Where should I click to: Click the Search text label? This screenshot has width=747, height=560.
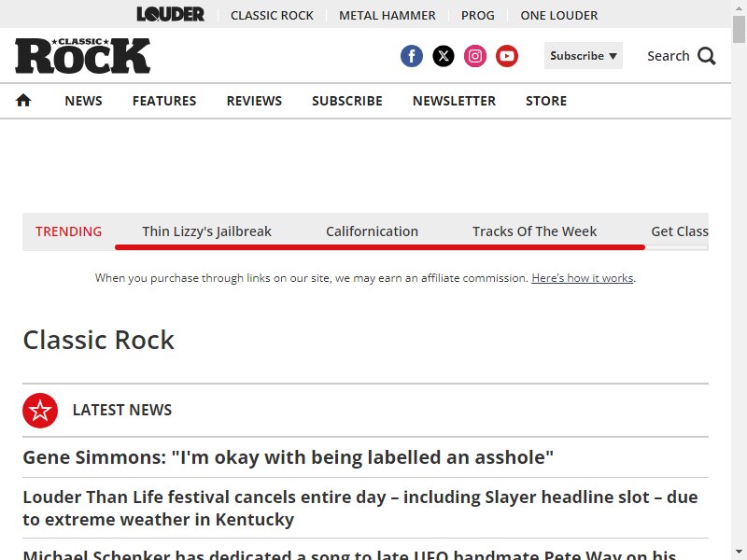[x=669, y=56]
